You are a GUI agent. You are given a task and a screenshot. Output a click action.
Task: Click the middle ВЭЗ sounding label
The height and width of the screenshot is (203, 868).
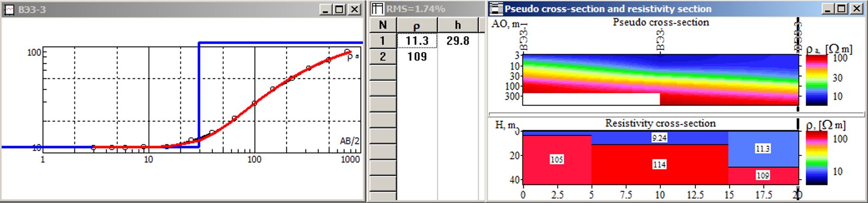click(660, 39)
